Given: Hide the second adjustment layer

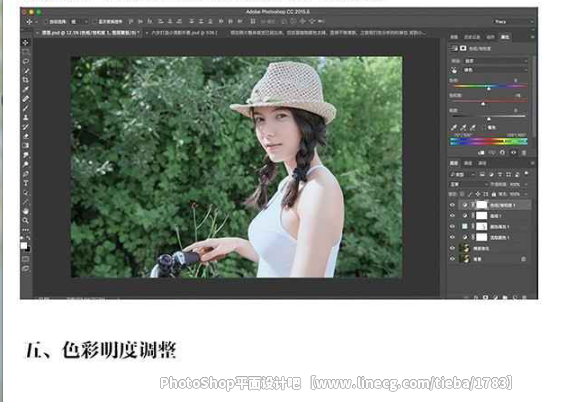Looking at the screenshot, I should pyautogui.click(x=452, y=216).
